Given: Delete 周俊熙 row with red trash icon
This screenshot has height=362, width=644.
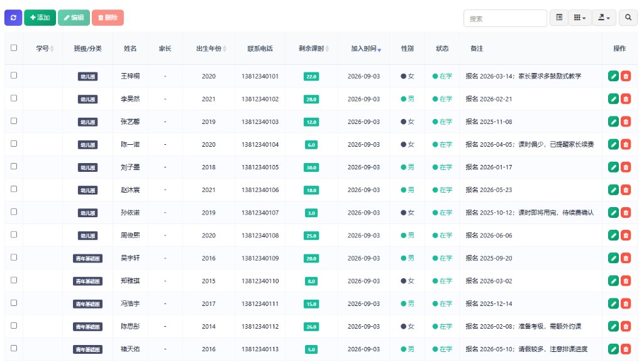Looking at the screenshot, I should [626, 235].
